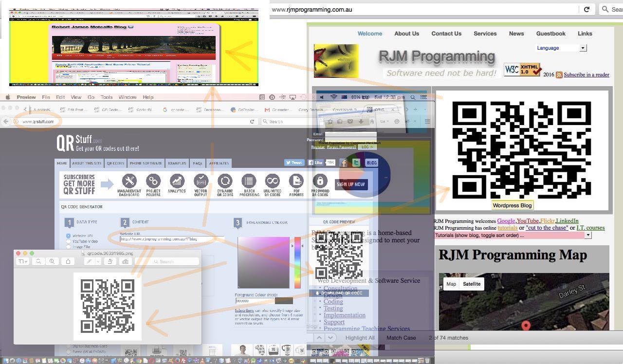Image resolution: width=623 pixels, height=364 pixels.
Task: Switch to the ABOUT THIS SITE tab
Action: point(87,163)
